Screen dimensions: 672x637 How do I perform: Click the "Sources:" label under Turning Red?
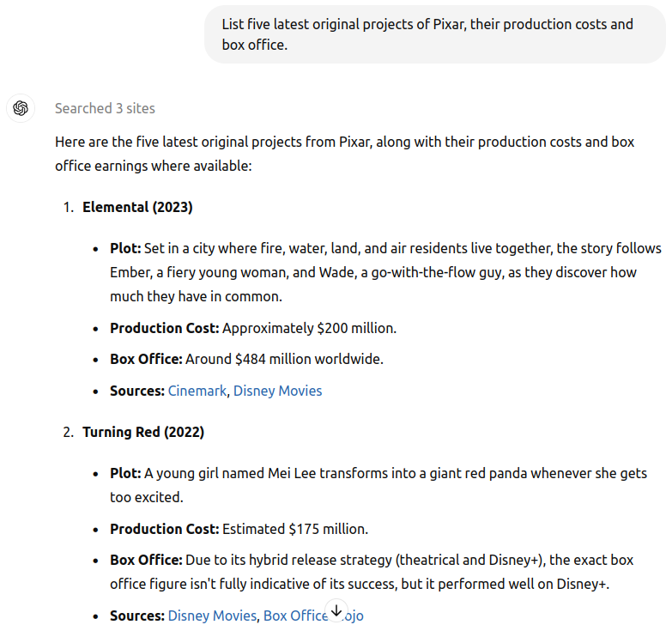[x=137, y=616]
